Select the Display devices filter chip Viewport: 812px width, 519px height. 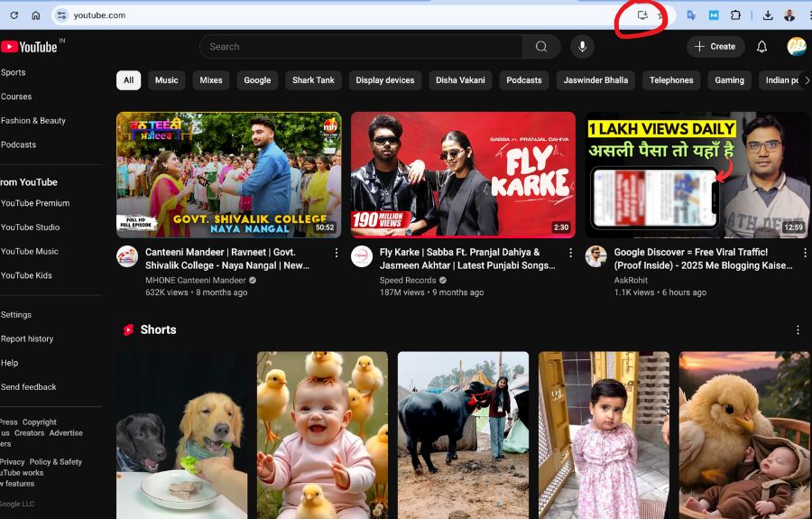pyautogui.click(x=384, y=80)
